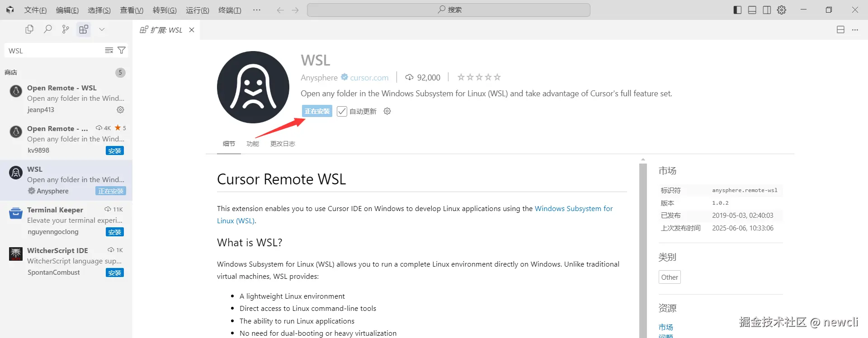Install Open Remote extension by kv9898
This screenshot has width=868, height=338.
115,150
